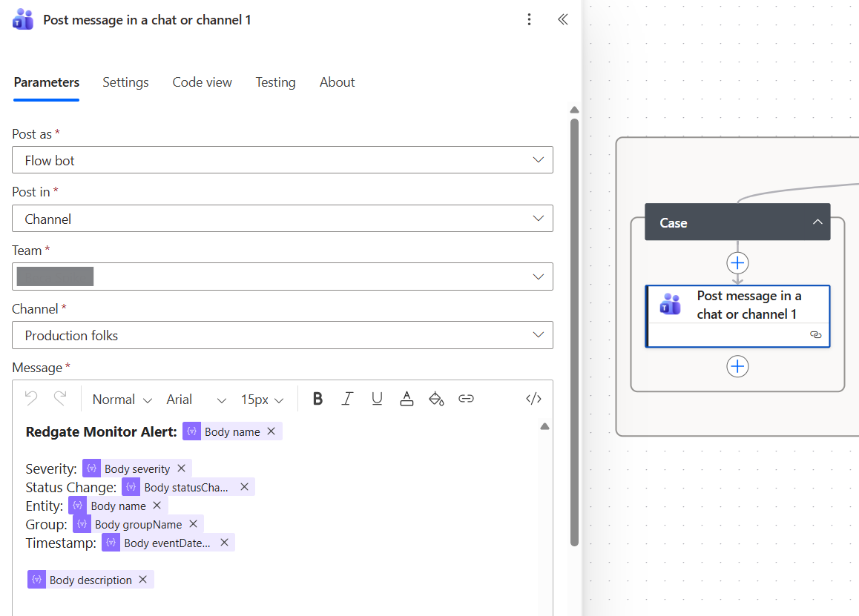Click the undo arrow in editor
This screenshot has width=859, height=616.
pyautogui.click(x=31, y=399)
